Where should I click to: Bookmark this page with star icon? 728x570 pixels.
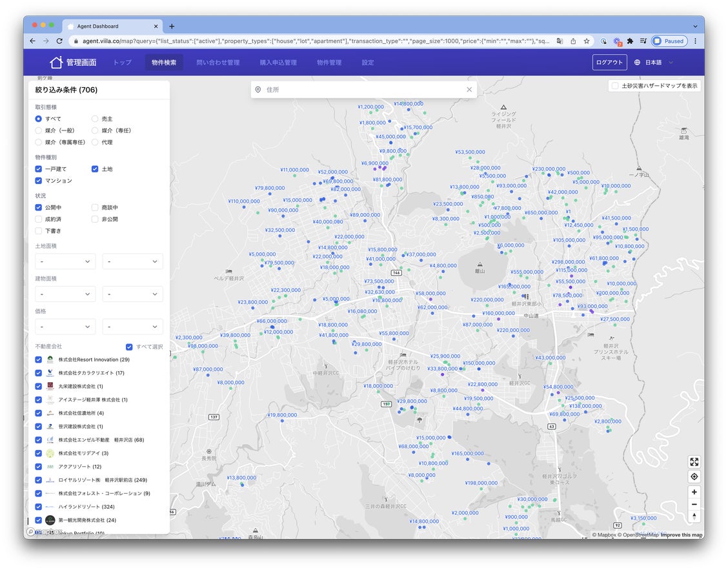click(587, 41)
